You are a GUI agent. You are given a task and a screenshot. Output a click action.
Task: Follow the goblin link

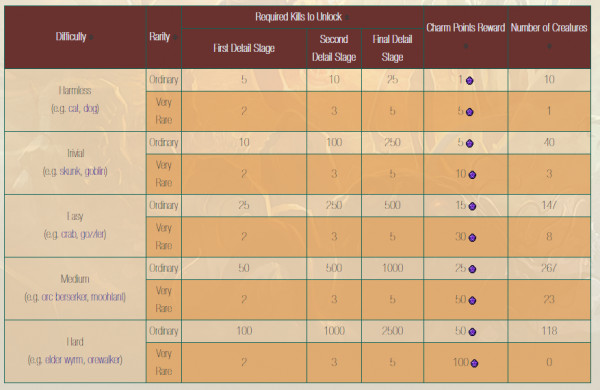click(95, 171)
